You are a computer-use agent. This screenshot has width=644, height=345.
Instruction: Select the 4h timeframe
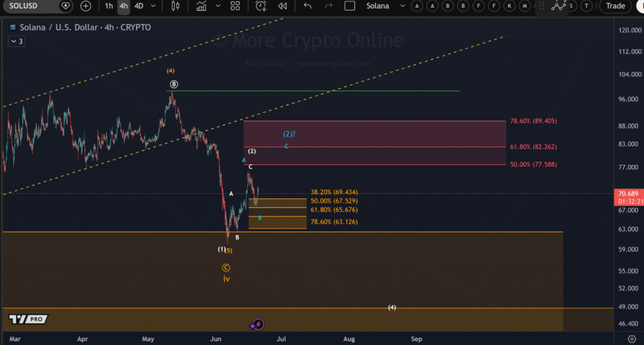point(124,6)
